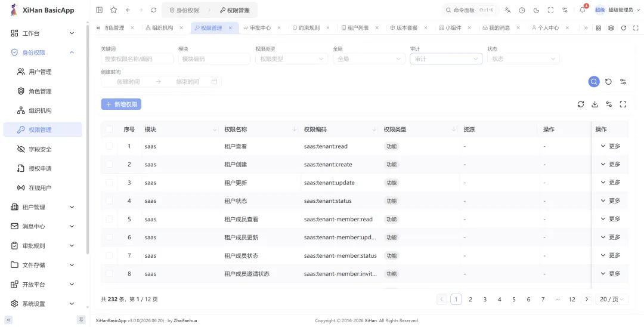Click the notification bell icon
This screenshot has height=327, width=644.
coord(583,10)
